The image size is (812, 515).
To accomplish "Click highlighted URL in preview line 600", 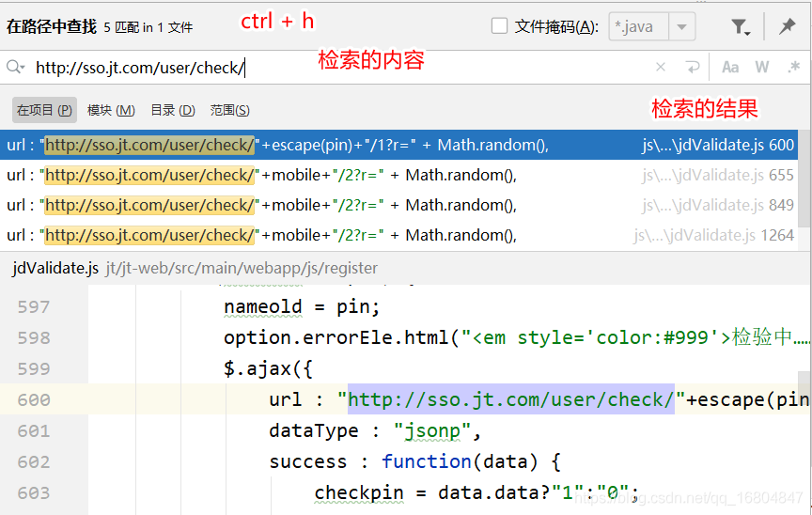I will pyautogui.click(x=510, y=399).
